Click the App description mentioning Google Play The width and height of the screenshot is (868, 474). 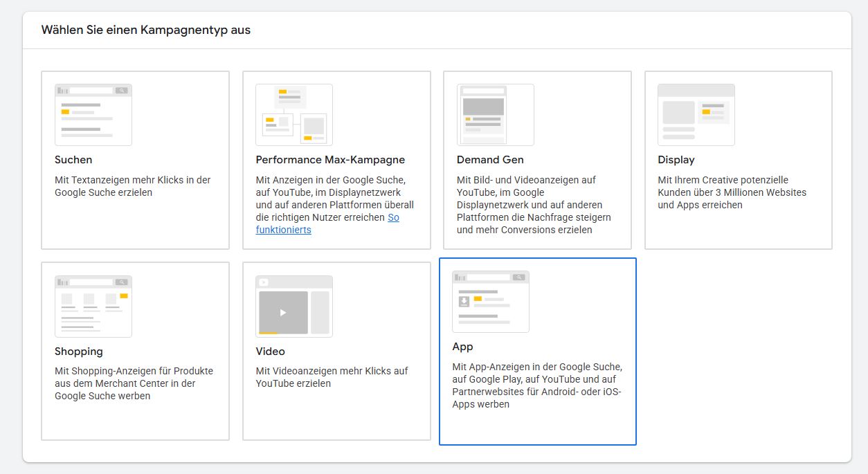[x=536, y=385]
